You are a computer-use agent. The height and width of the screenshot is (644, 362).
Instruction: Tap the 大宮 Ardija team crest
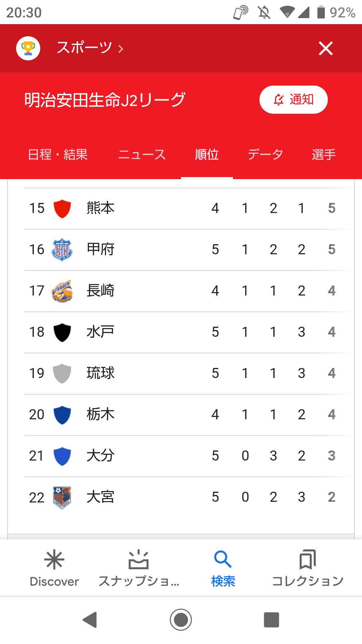coord(62,497)
